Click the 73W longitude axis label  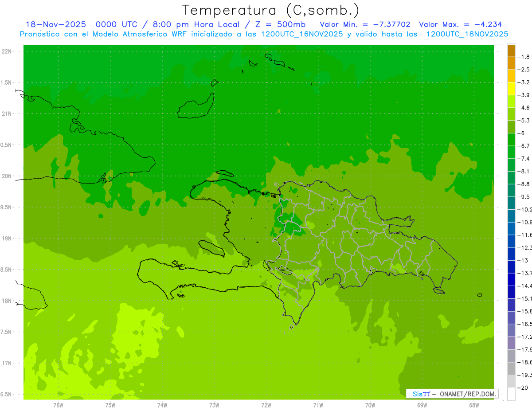tap(214, 405)
